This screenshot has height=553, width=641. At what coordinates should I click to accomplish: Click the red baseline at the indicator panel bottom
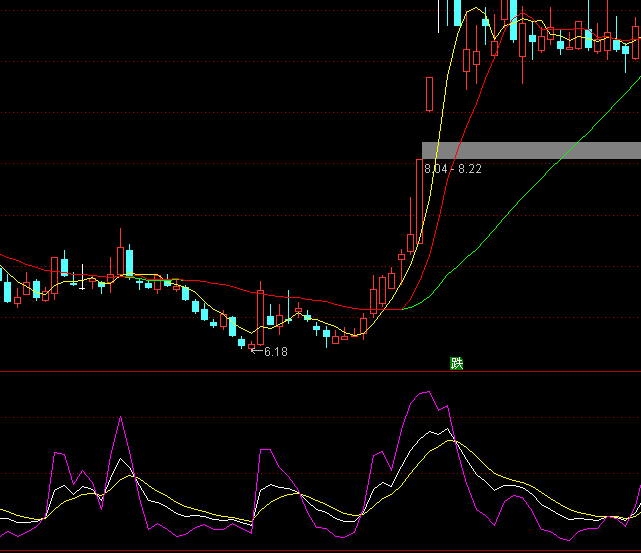pyautogui.click(x=320, y=550)
